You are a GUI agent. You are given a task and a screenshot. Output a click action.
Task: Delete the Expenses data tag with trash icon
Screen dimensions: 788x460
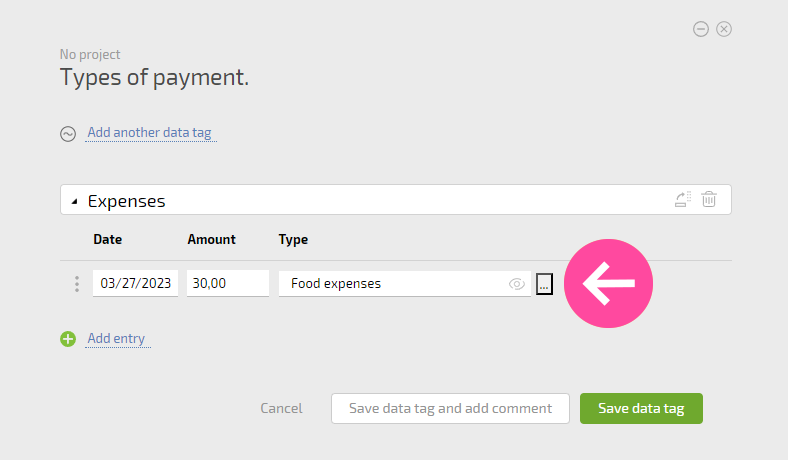(x=709, y=199)
